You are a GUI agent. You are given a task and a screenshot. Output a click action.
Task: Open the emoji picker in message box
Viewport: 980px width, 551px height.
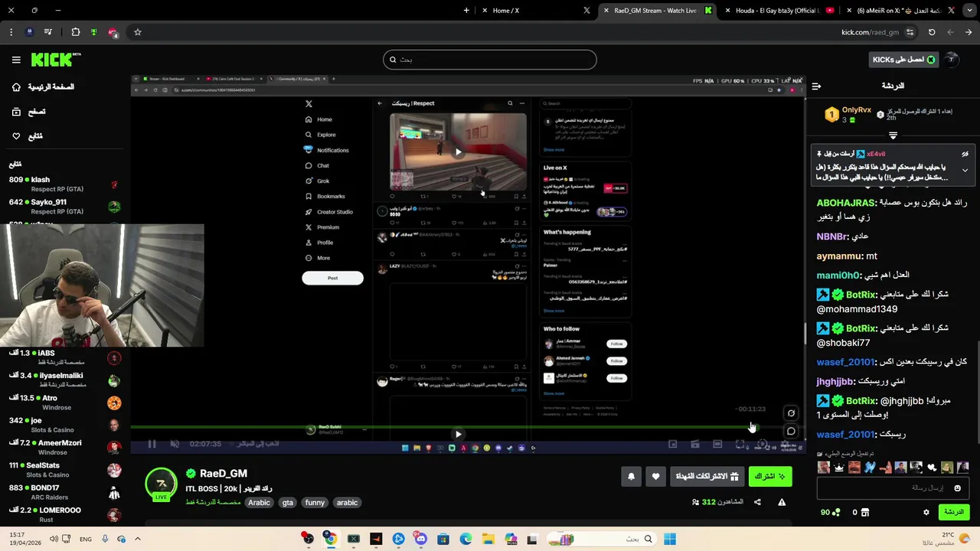click(957, 487)
